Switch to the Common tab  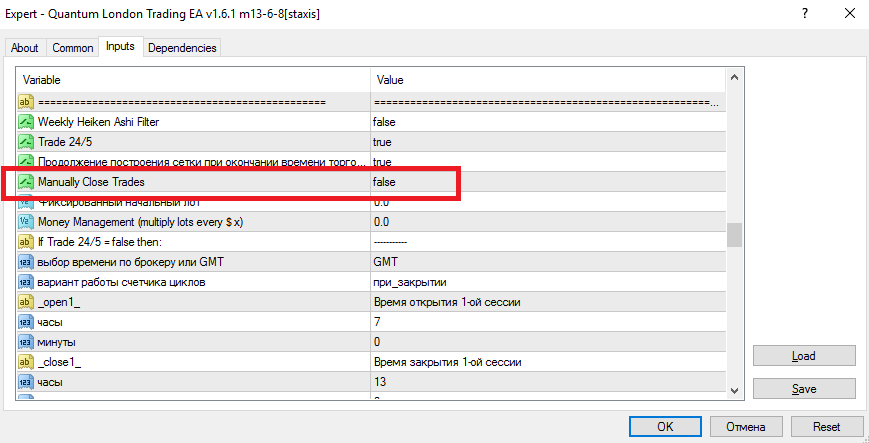coord(73,48)
